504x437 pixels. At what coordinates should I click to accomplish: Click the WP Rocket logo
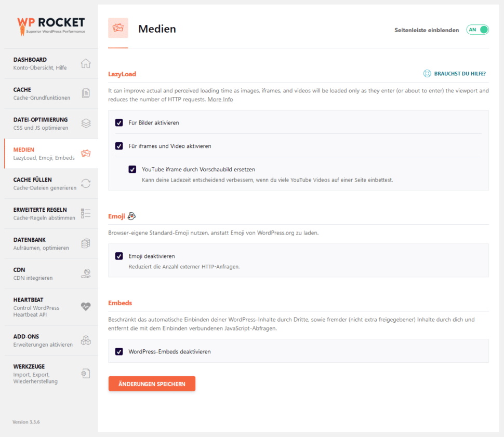pyautogui.click(x=51, y=26)
